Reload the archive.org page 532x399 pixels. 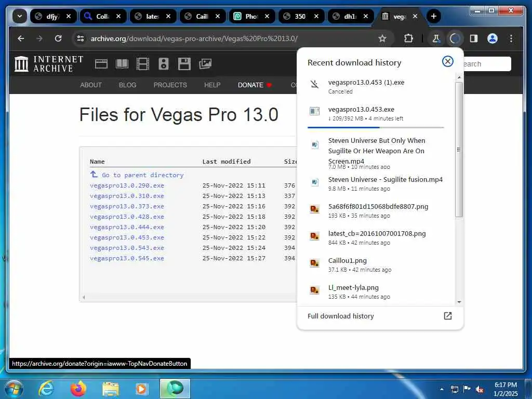point(58,38)
